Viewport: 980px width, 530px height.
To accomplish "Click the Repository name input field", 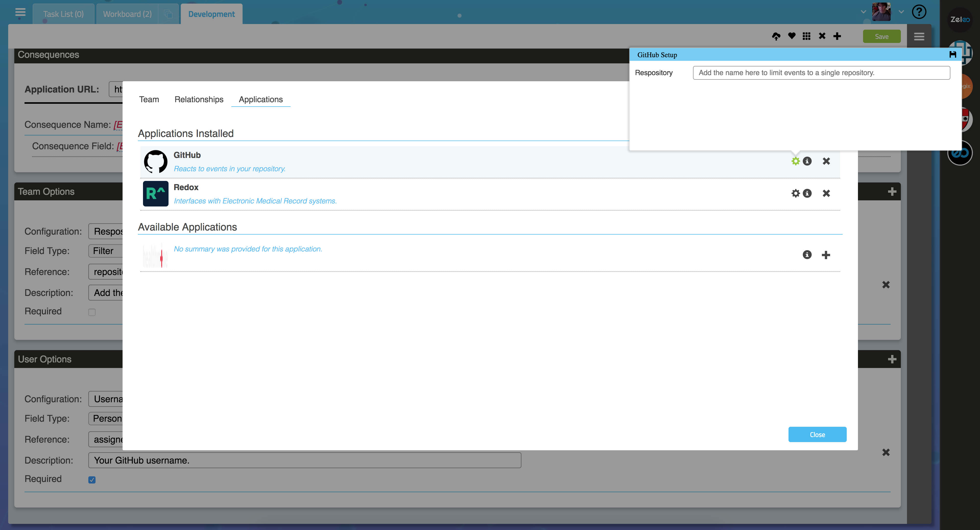I will [821, 73].
